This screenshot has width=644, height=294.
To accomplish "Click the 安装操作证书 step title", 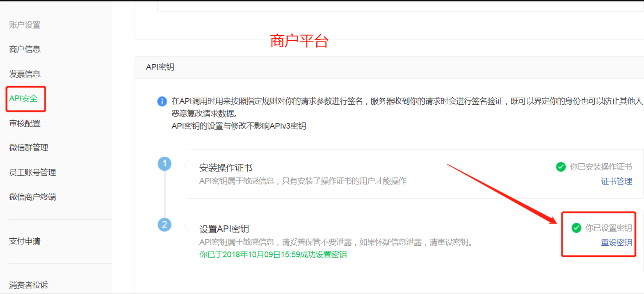I will point(226,168).
